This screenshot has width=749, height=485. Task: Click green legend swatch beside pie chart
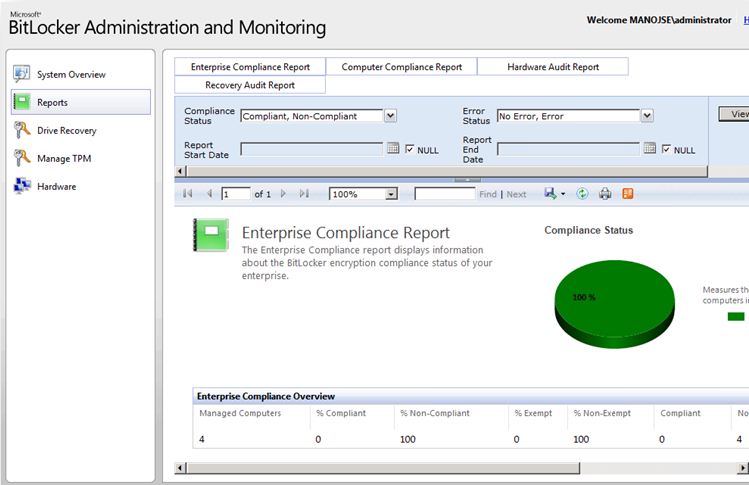(736, 316)
